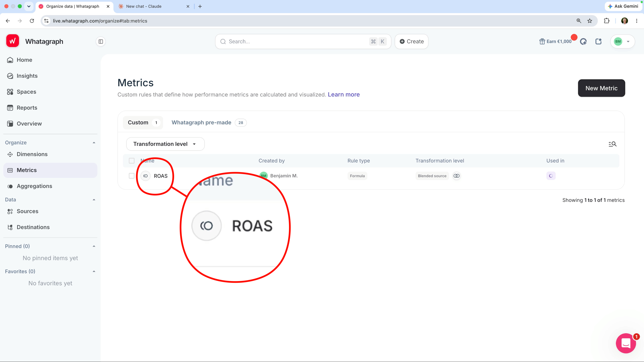The width and height of the screenshot is (644, 362).
Task: Open the notifications icon in the header
Action: pos(598,42)
